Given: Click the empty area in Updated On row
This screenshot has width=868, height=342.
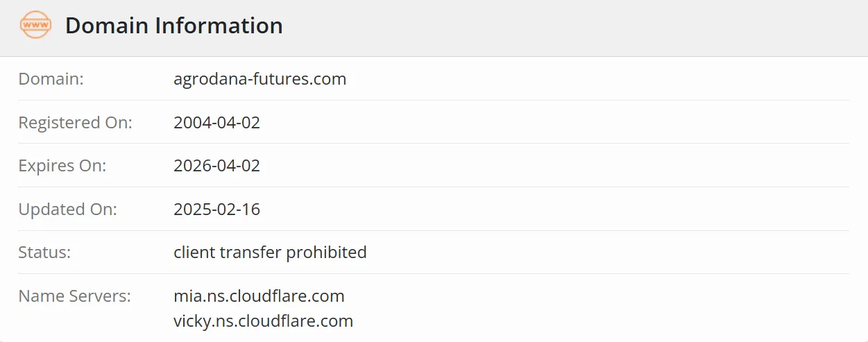Looking at the screenshot, I should pyautogui.click(x=555, y=209).
